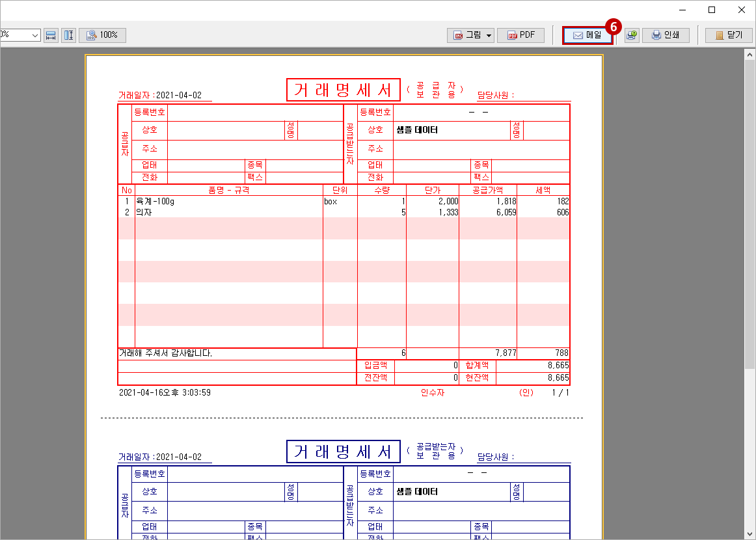This screenshot has height=540, width=756.
Task: Click the red copy's 담당사원 label
Action: 495,95
